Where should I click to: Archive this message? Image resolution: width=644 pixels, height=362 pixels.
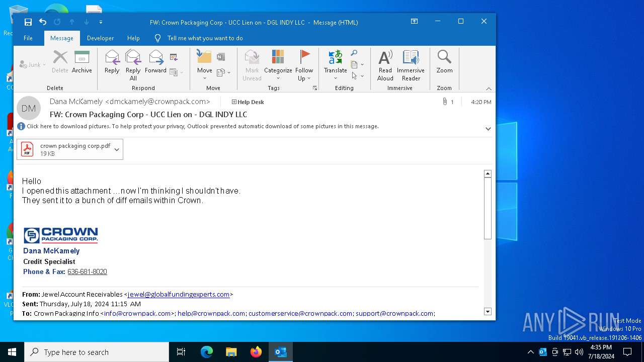tap(82, 62)
